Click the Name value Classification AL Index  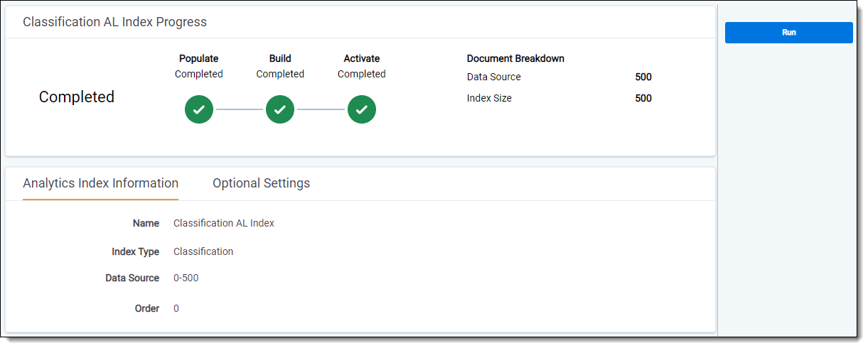point(224,223)
